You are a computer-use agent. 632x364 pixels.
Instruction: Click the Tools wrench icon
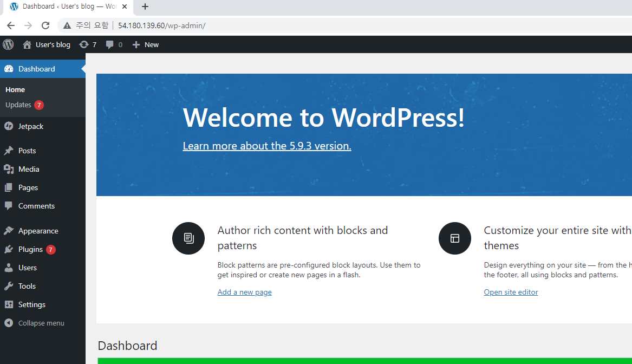tap(9, 286)
